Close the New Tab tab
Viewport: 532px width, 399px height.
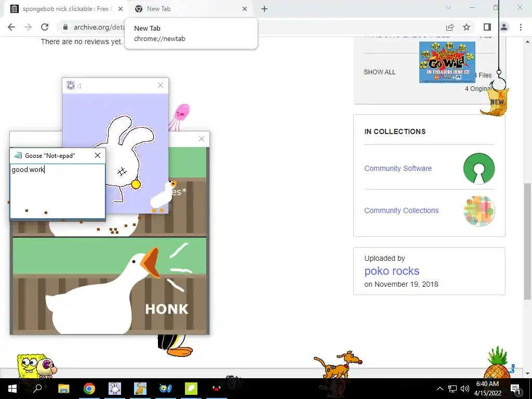tap(245, 9)
